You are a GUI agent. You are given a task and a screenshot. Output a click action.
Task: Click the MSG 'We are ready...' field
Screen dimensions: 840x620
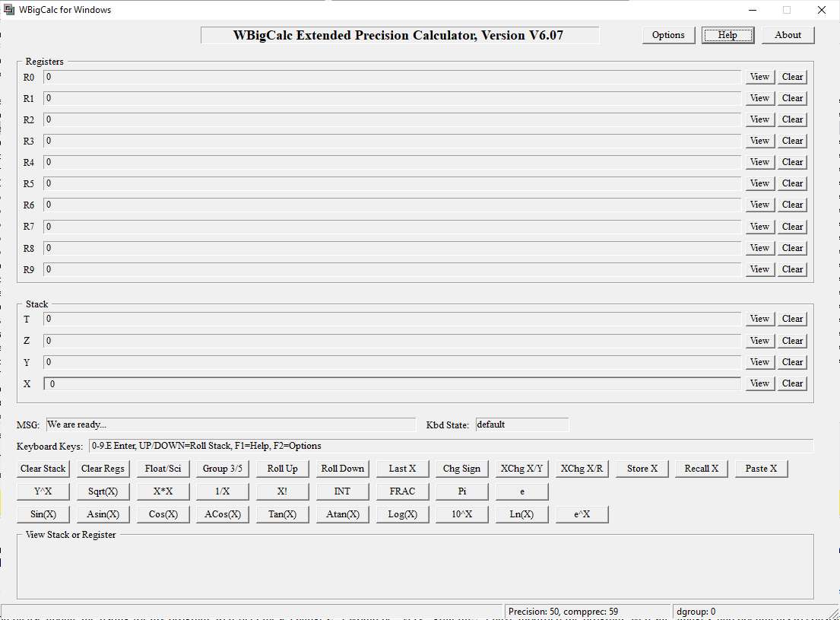click(x=231, y=424)
